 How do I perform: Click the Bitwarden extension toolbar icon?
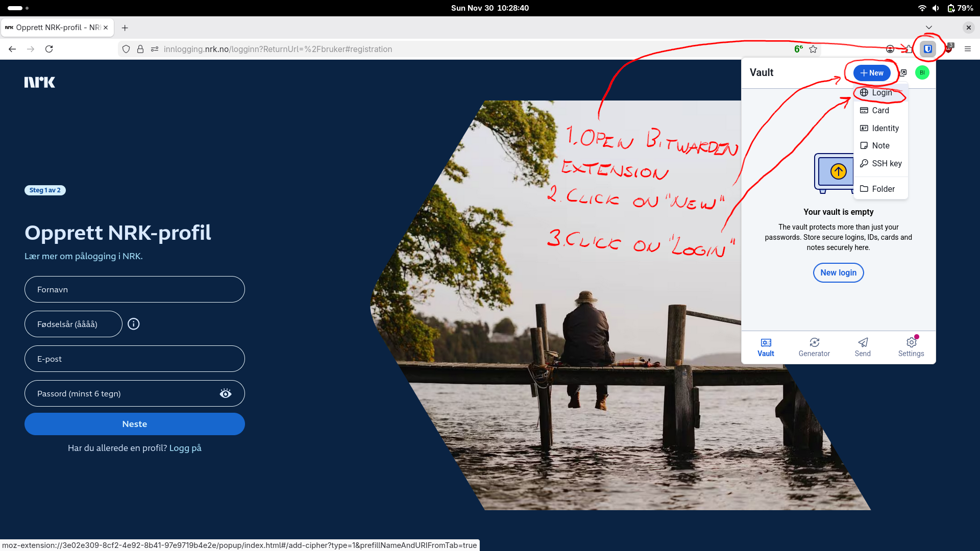point(927,49)
